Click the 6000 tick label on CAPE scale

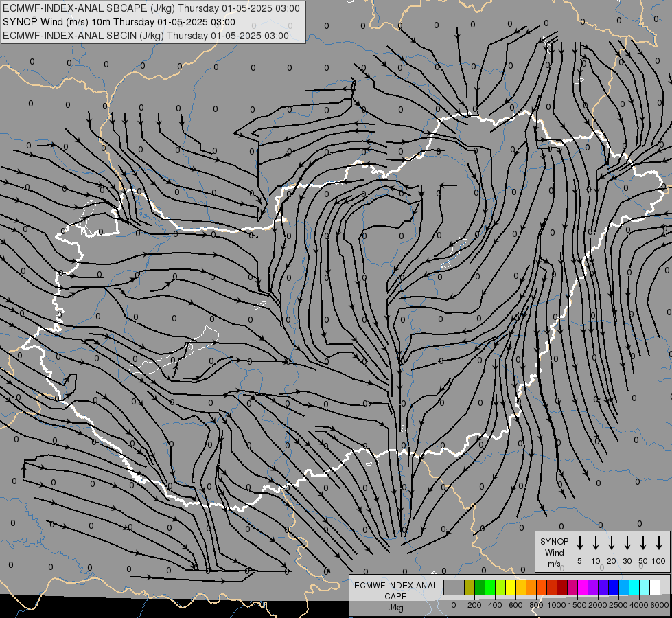[x=660, y=605]
